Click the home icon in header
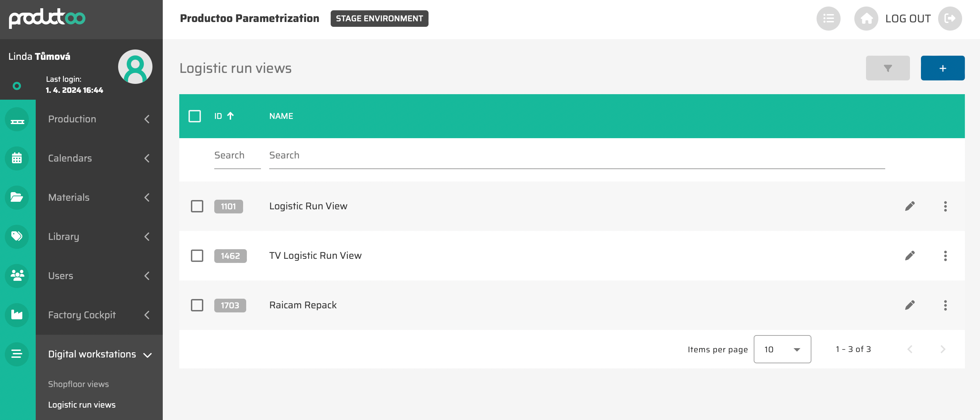 pyautogui.click(x=866, y=19)
